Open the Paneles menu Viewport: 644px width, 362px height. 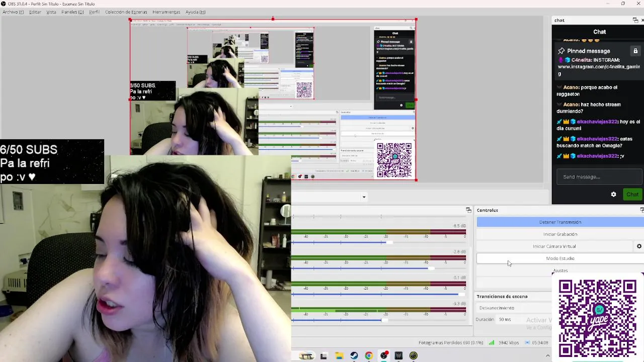[72, 12]
